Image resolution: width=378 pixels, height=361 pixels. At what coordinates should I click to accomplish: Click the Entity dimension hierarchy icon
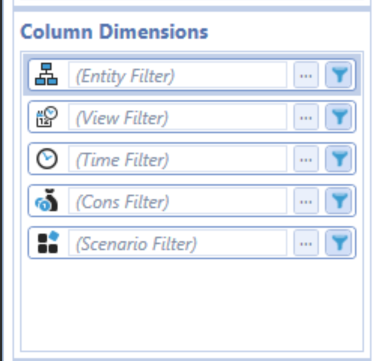pyautogui.click(x=46, y=74)
